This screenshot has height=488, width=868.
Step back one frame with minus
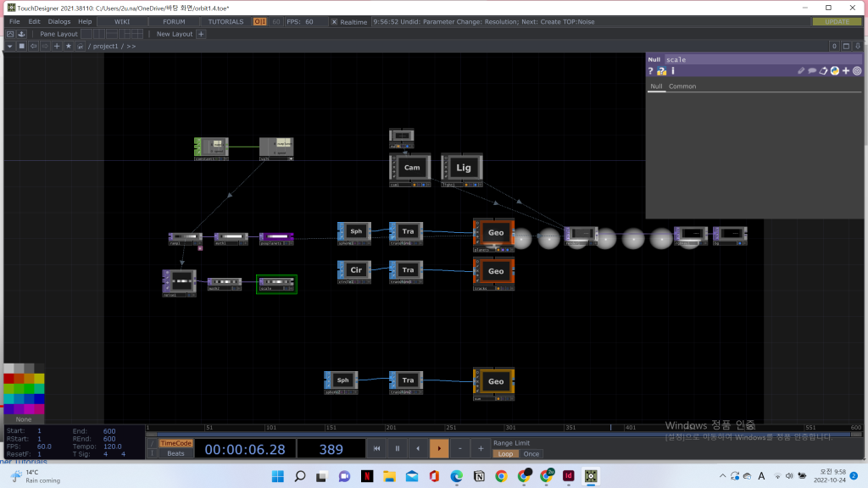coord(460,449)
